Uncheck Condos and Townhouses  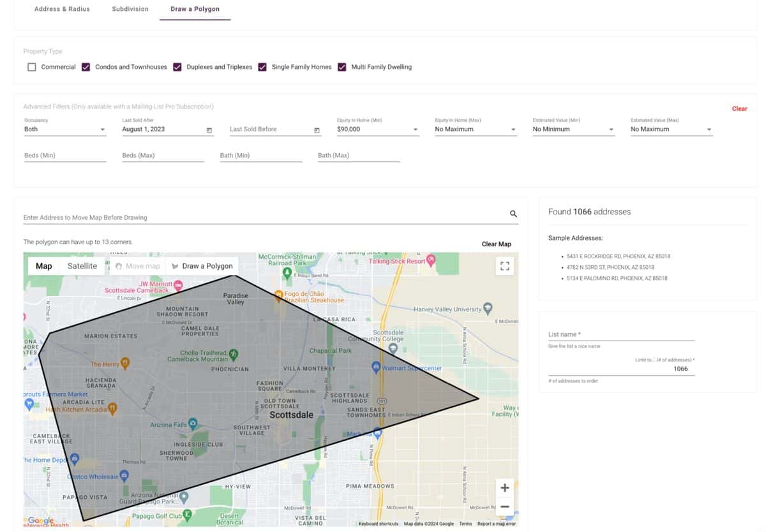pyautogui.click(x=86, y=67)
